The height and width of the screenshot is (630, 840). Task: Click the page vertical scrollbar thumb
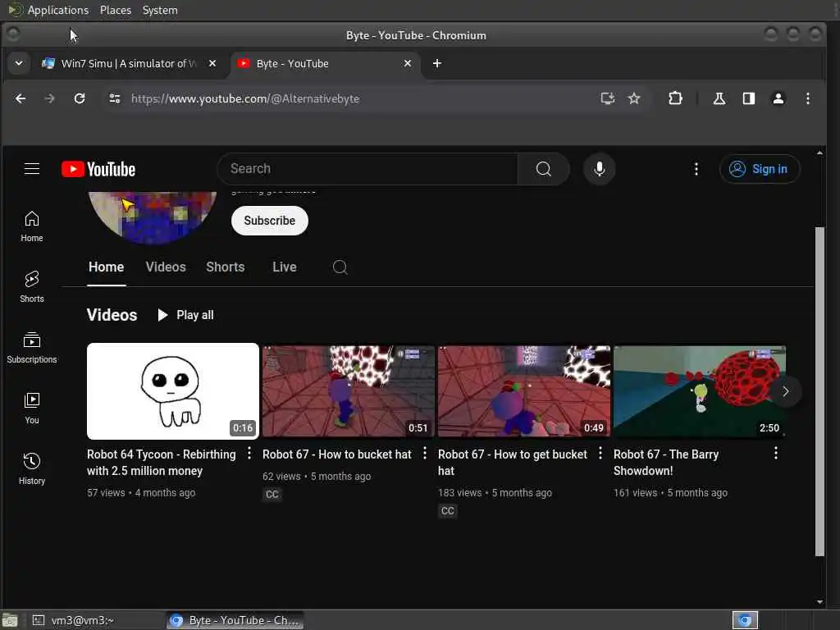(819, 391)
